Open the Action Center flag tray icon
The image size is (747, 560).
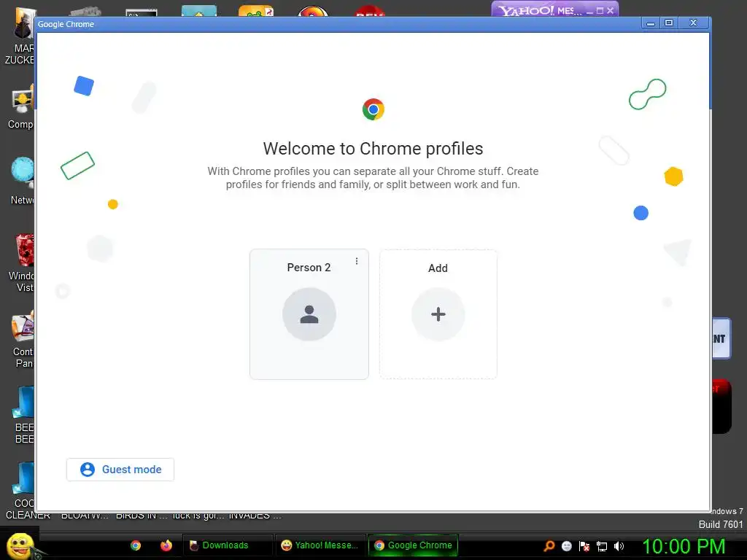(584, 546)
